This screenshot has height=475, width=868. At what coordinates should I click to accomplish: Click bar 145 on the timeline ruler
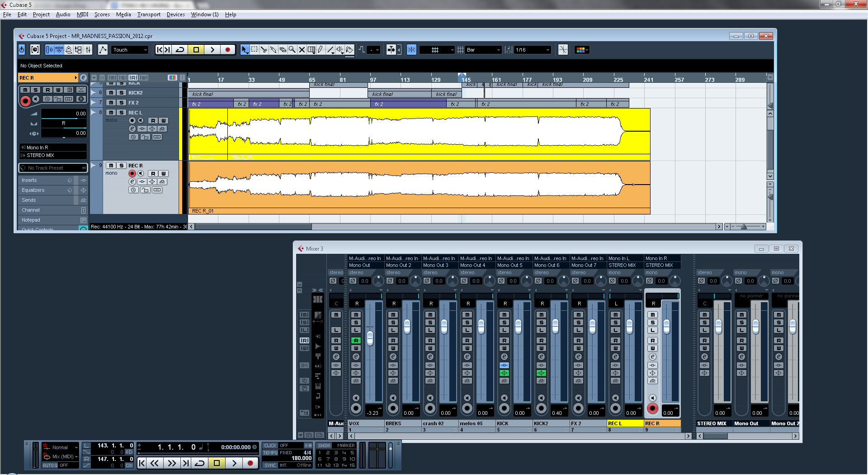[x=466, y=80]
